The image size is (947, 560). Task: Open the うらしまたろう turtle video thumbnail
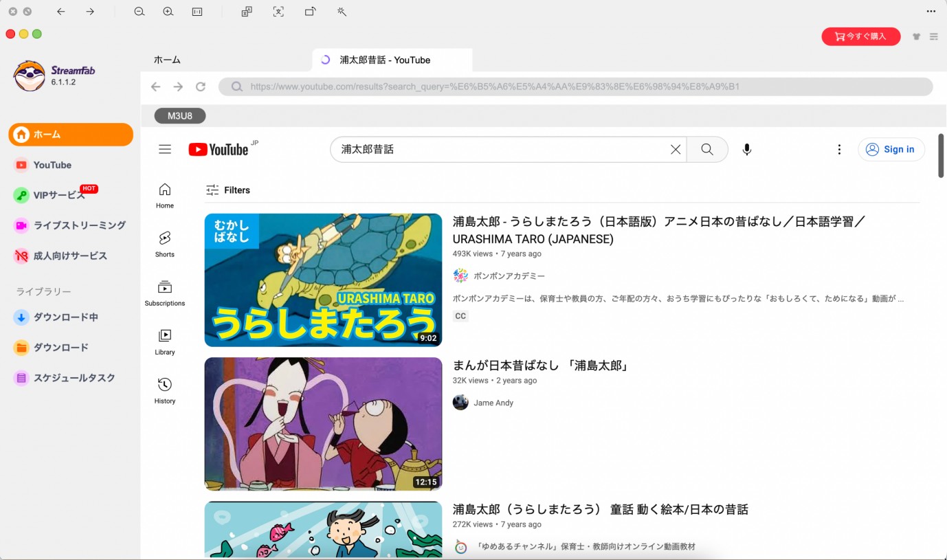click(x=323, y=280)
